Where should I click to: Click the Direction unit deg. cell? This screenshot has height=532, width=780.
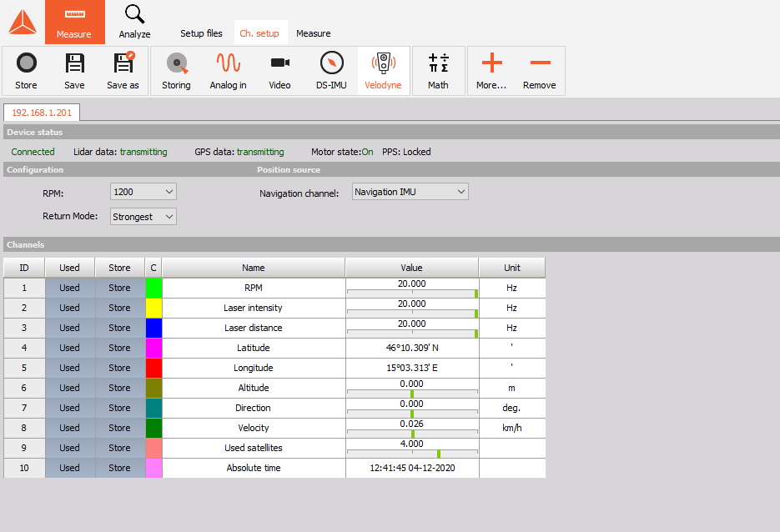click(x=512, y=408)
